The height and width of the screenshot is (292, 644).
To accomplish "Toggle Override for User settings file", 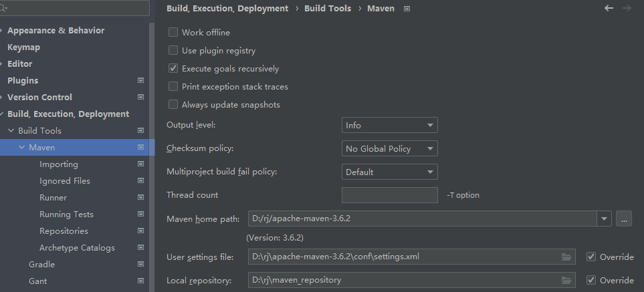I will pos(591,257).
